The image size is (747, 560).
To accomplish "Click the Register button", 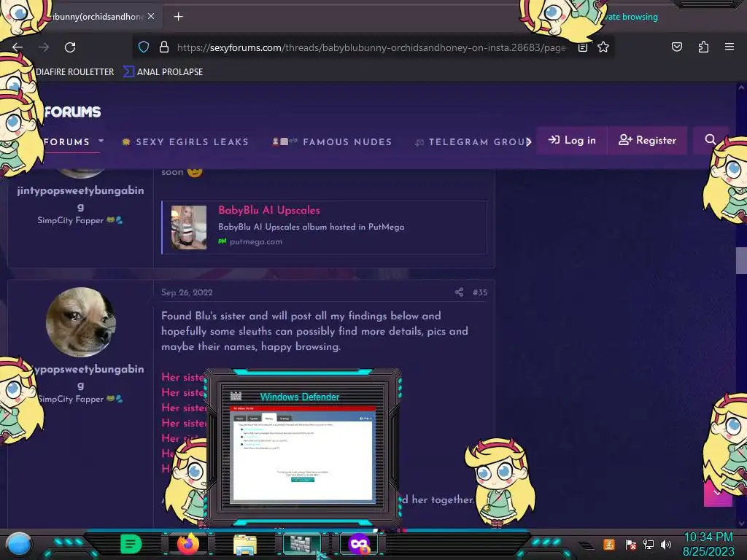I will pyautogui.click(x=648, y=141).
